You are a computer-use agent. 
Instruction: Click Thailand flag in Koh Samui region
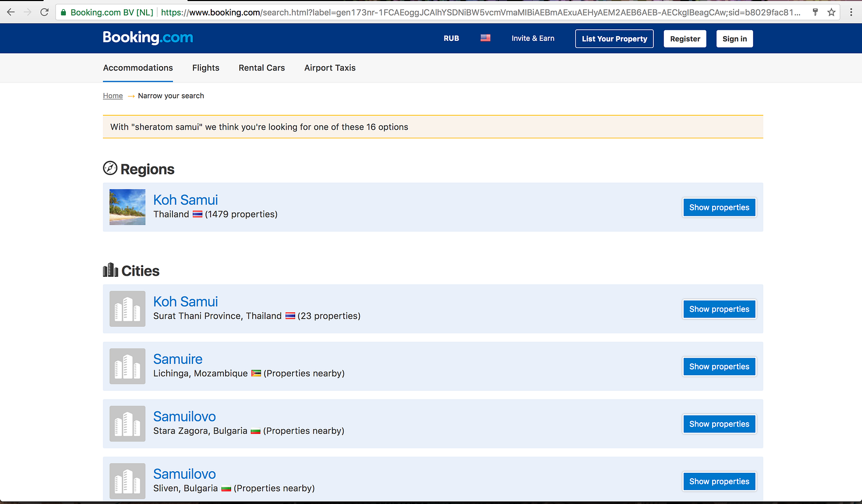tap(198, 214)
